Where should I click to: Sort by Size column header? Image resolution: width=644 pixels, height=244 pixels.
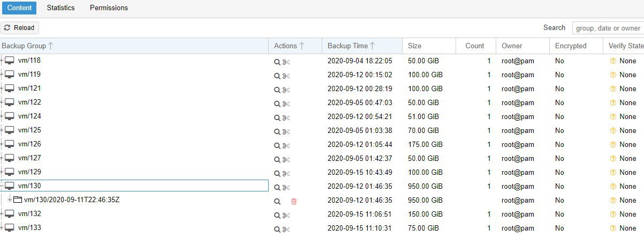pos(429,46)
